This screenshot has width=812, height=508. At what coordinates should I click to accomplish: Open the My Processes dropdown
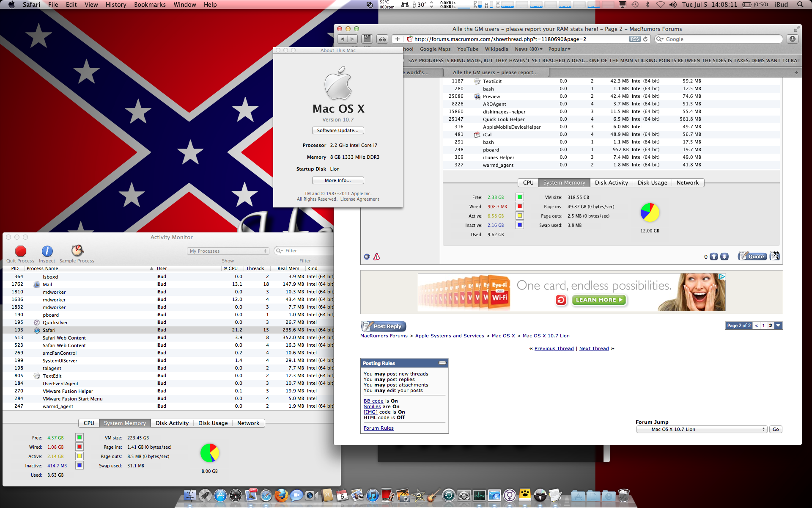[228, 251]
